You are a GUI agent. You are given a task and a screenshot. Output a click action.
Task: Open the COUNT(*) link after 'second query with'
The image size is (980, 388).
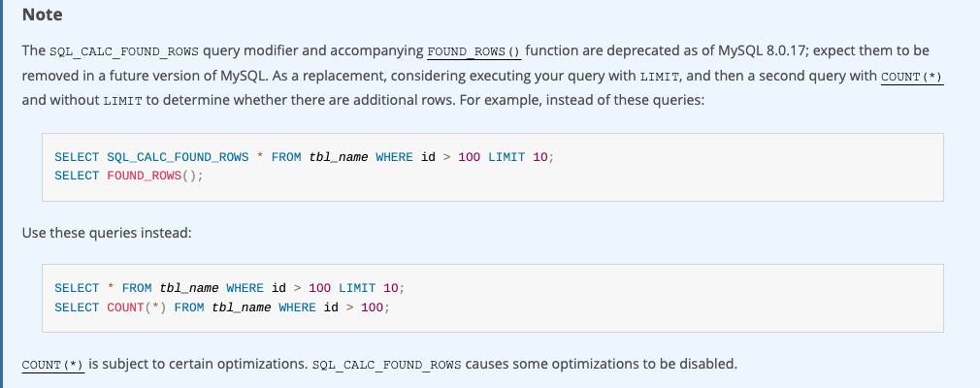[x=912, y=77]
